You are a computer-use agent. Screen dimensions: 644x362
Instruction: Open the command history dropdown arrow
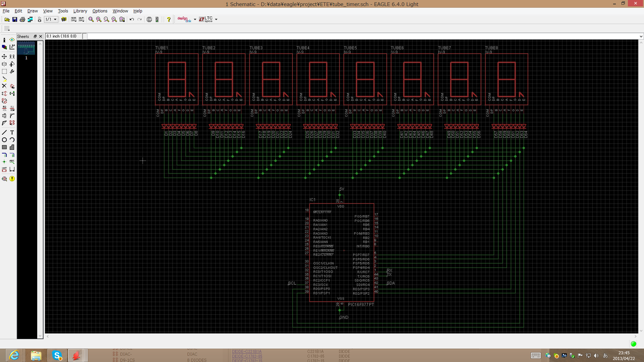click(641, 36)
